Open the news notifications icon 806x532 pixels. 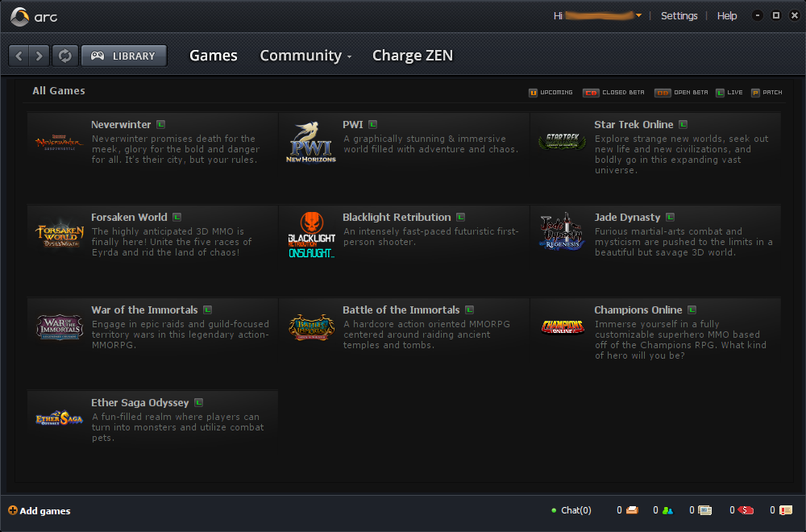click(705, 510)
